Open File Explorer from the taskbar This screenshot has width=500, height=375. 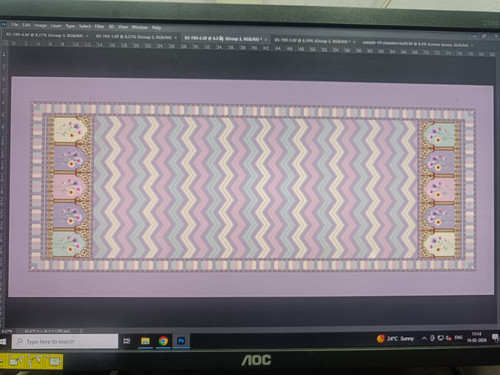point(145,341)
